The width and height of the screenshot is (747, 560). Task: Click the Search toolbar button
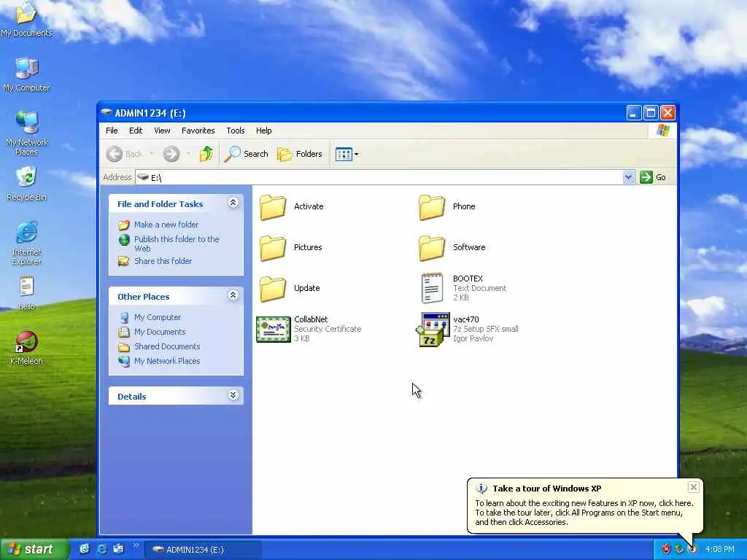247,154
